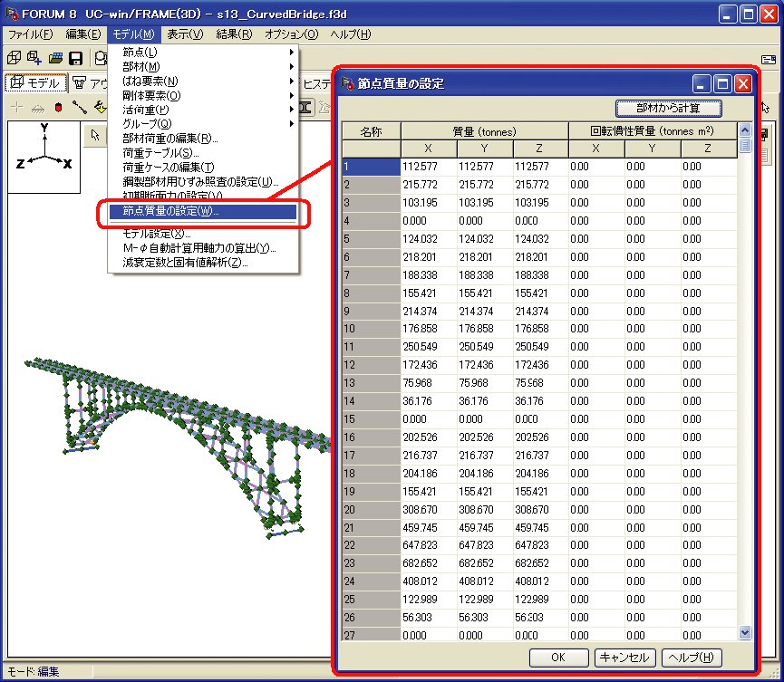784x682 pixels.
Task: Choose M-φ自動計算用軸力の算出(Y) entry
Action: (203, 248)
